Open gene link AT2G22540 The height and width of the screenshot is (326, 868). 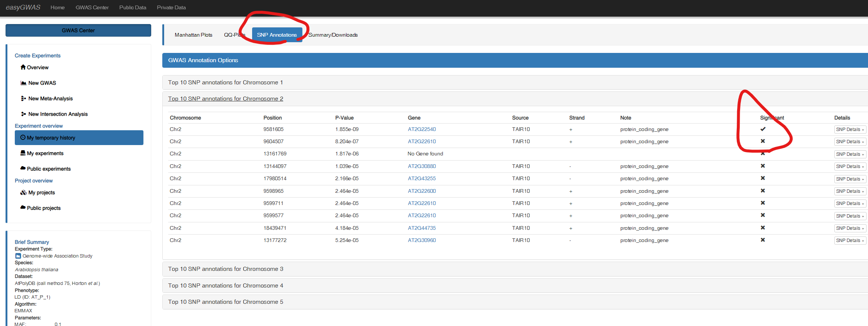(421, 129)
